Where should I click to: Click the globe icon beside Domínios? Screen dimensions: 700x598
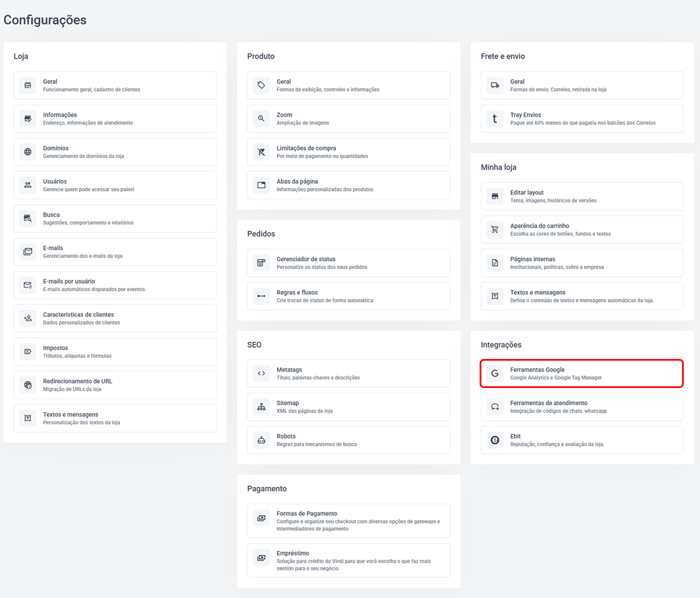[x=28, y=152]
